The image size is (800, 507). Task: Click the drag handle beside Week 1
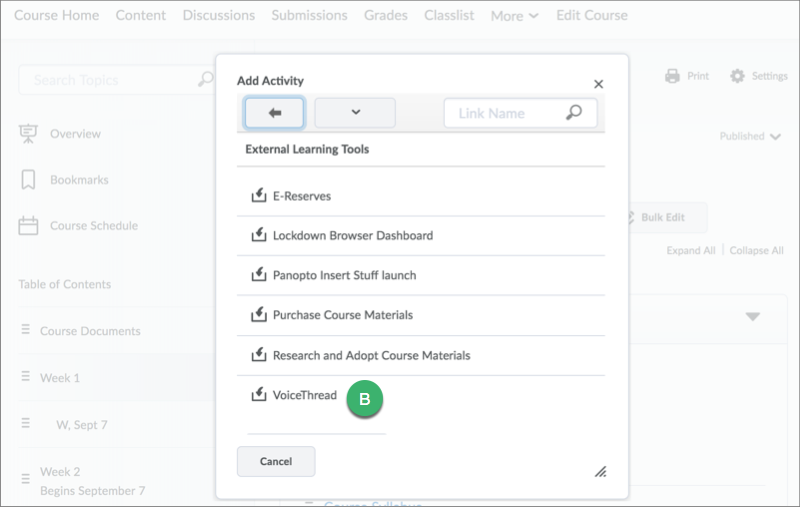pos(26,376)
